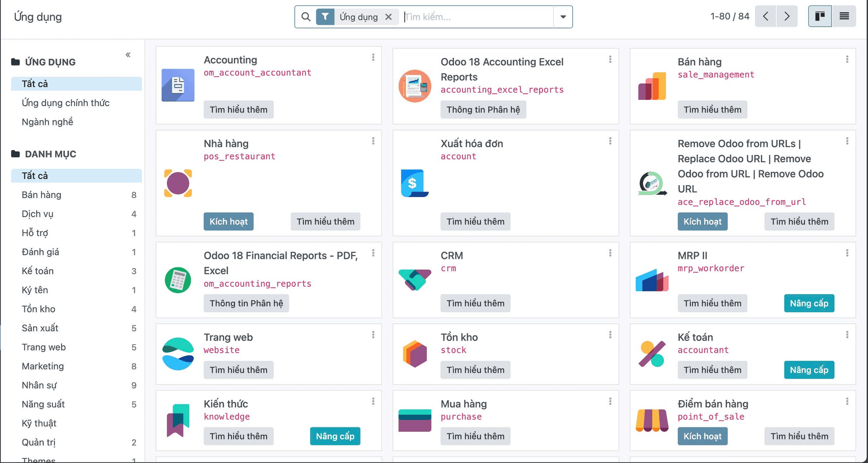Select the Kiến thức bookmark icon

click(178, 420)
